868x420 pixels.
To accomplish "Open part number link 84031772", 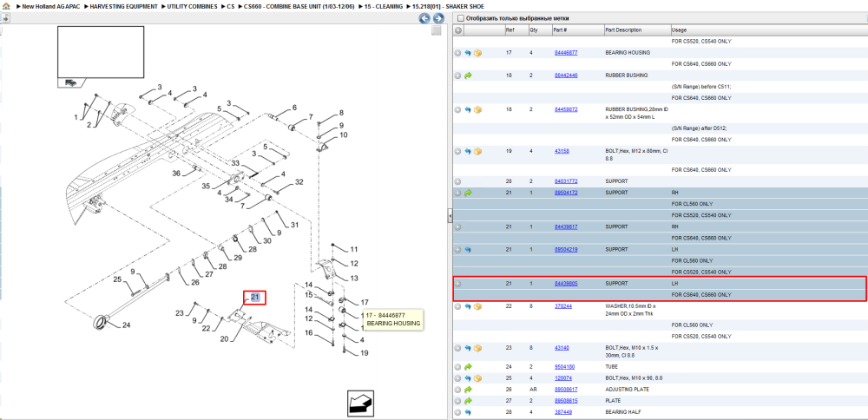I will pyautogui.click(x=566, y=181).
